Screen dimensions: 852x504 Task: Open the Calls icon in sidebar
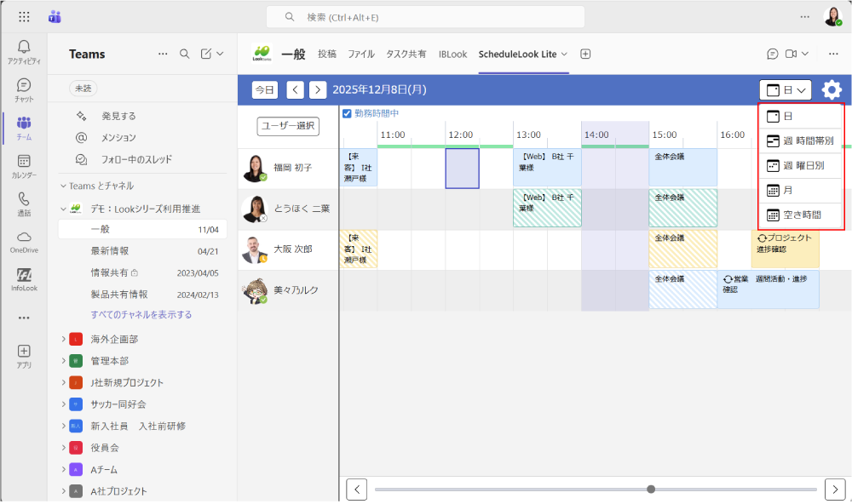(x=24, y=203)
